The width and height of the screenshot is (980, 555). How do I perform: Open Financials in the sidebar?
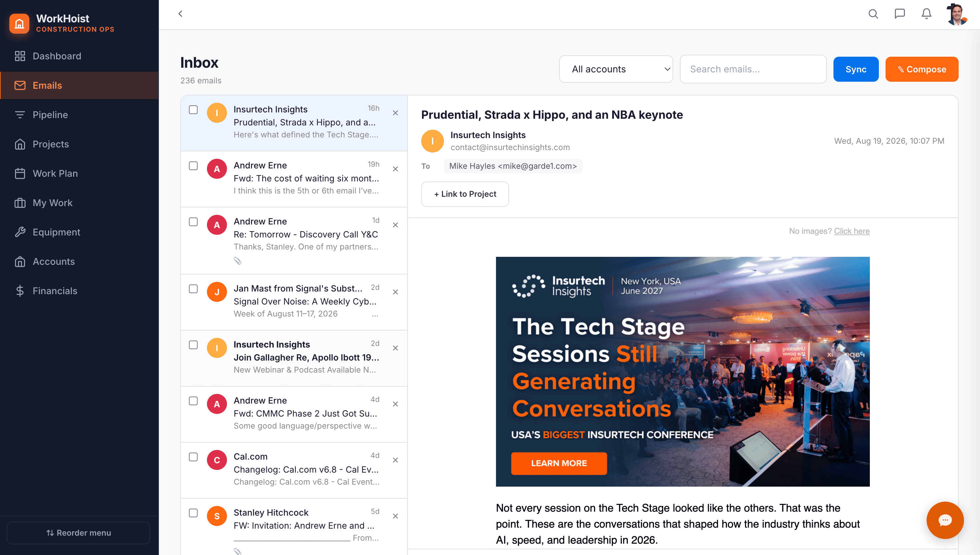79,291
